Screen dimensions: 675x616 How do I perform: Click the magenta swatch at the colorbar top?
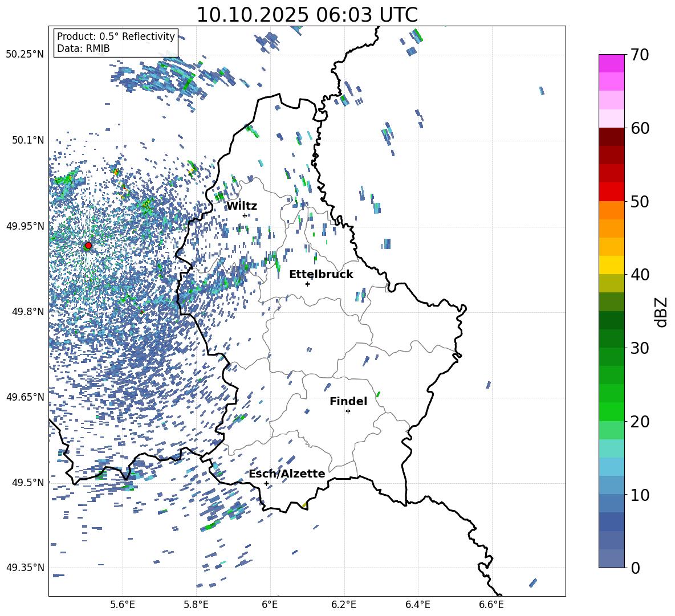point(611,63)
